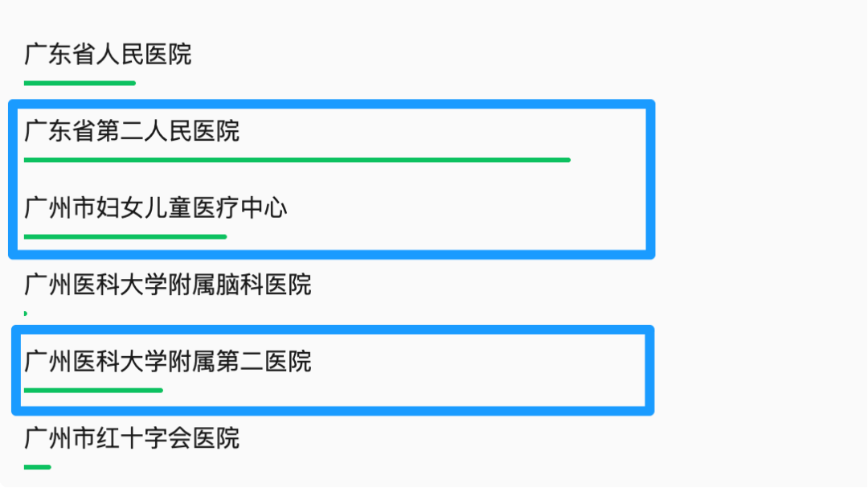This screenshot has height=488, width=868.
Task: Click the characters 广东省 in the first hospital name
Action: pyautogui.click(x=60, y=55)
